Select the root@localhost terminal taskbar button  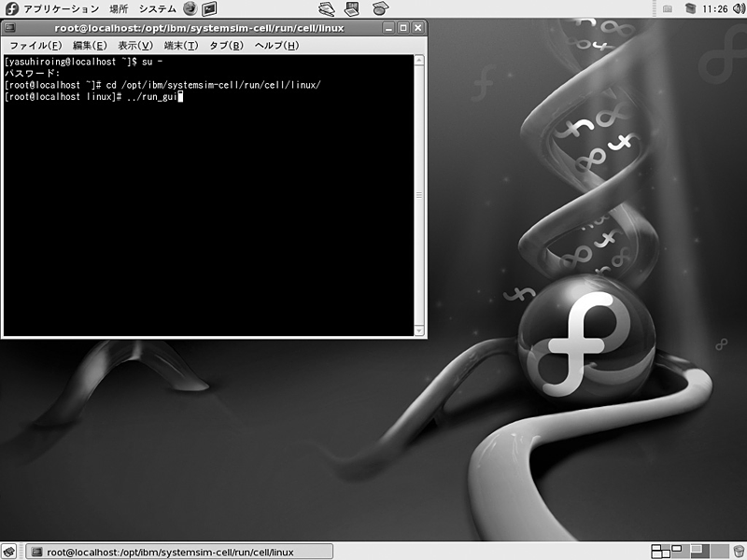coord(179,552)
